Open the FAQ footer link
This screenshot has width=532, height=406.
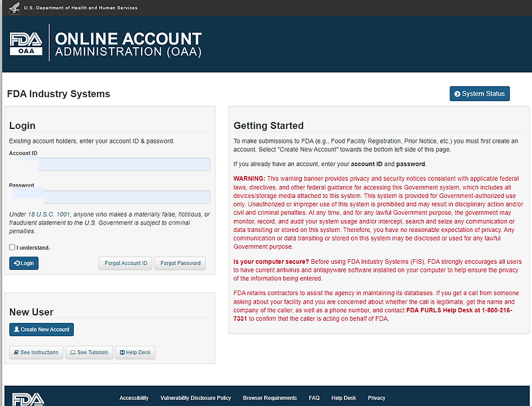pyautogui.click(x=314, y=398)
